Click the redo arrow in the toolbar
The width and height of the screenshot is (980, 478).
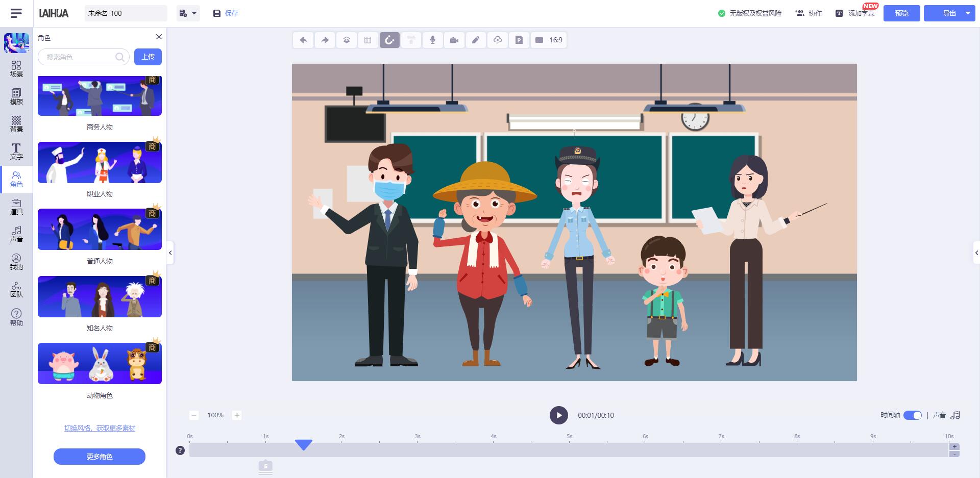[x=325, y=40]
